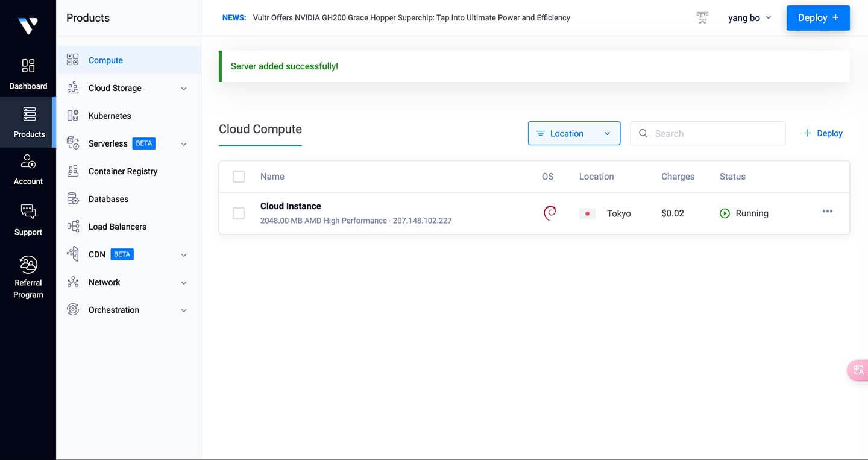
Task: Click the + Deploy link beside Search
Action: (x=823, y=133)
